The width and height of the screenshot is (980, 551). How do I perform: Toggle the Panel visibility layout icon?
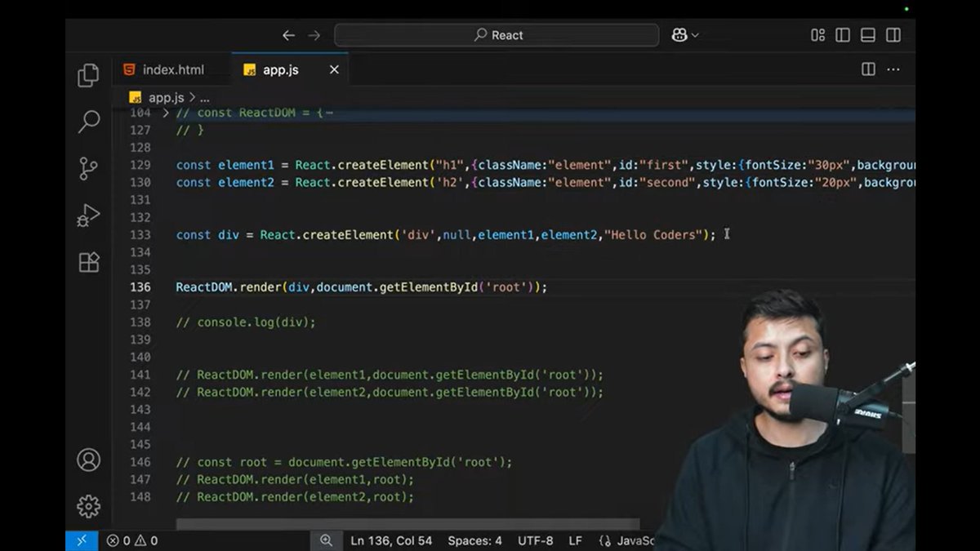point(867,35)
